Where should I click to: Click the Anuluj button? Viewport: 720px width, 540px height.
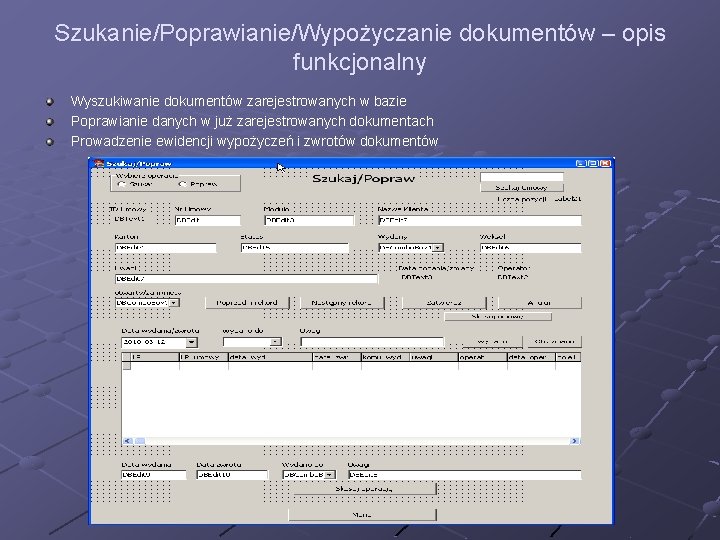[x=540, y=303]
